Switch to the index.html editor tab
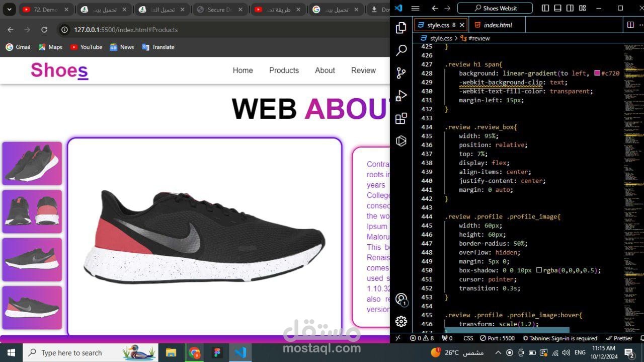The height and width of the screenshot is (362, 644). [x=498, y=25]
